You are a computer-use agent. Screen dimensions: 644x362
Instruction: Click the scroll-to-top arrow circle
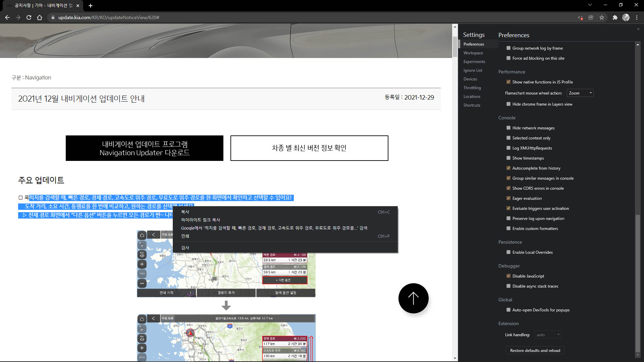click(x=413, y=298)
